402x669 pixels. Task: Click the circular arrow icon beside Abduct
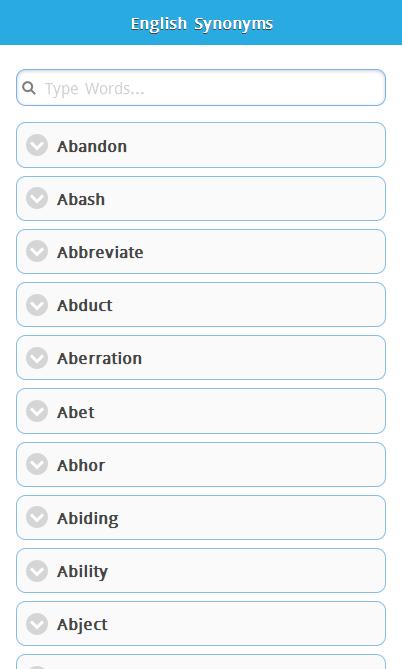tap(37, 305)
